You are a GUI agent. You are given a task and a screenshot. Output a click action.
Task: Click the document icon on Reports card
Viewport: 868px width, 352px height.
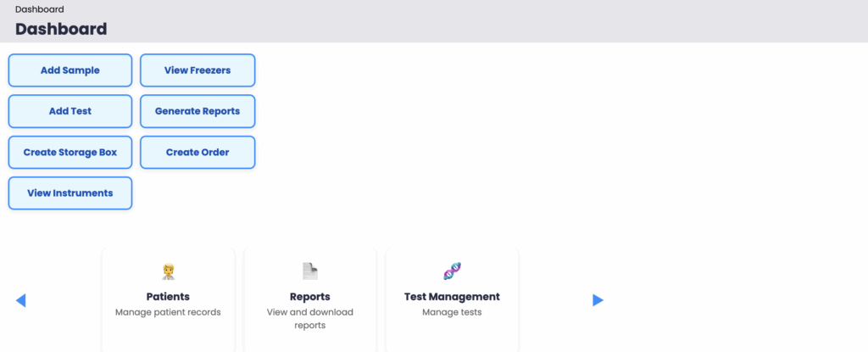point(309,271)
